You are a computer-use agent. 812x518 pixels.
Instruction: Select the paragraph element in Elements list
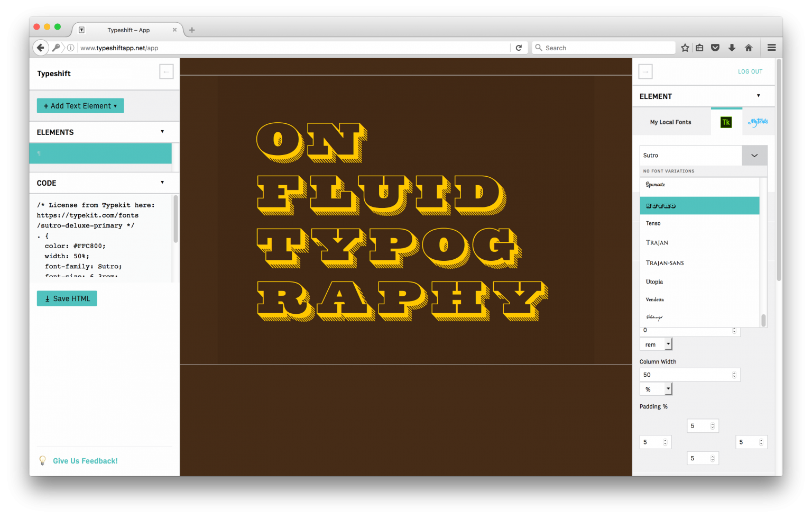pyautogui.click(x=100, y=153)
